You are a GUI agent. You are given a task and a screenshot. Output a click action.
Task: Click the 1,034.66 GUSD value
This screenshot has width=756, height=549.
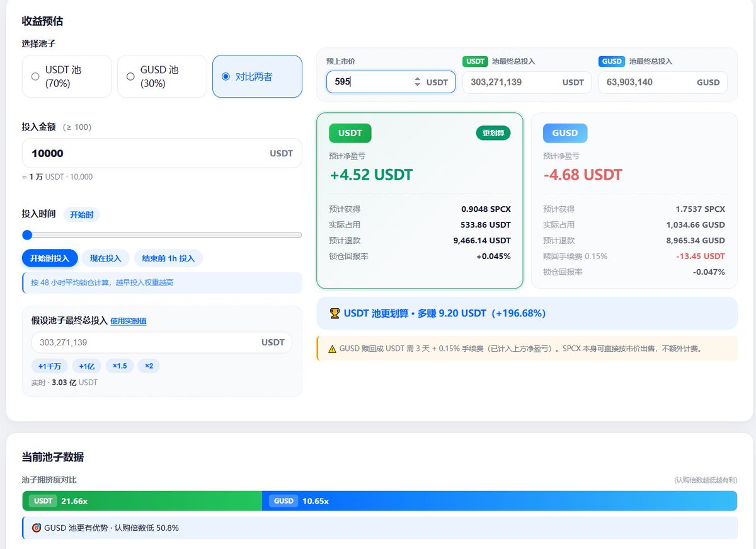click(x=696, y=225)
